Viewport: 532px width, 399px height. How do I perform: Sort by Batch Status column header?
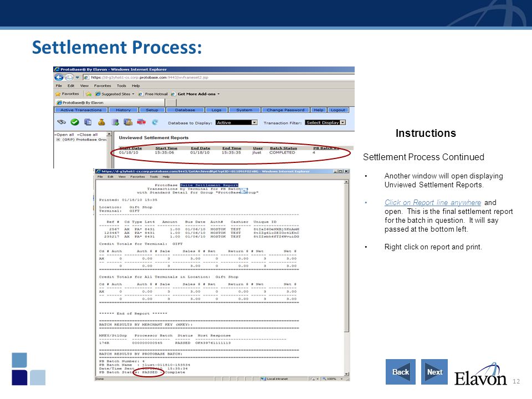283,149
